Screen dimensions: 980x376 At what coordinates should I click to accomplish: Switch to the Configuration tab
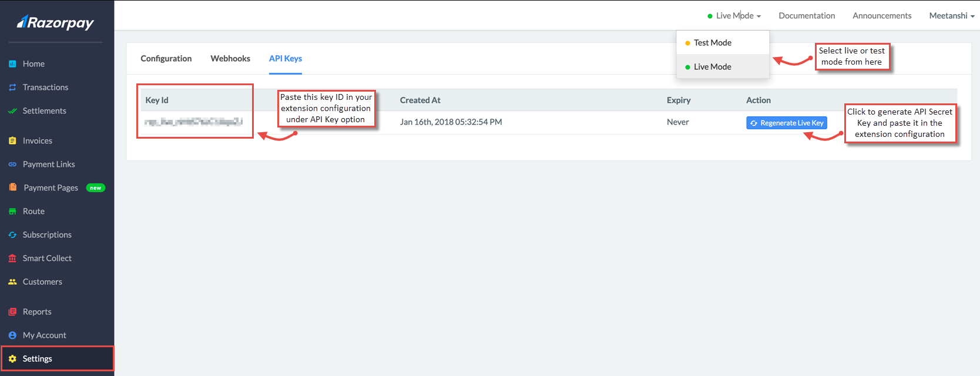(x=166, y=58)
